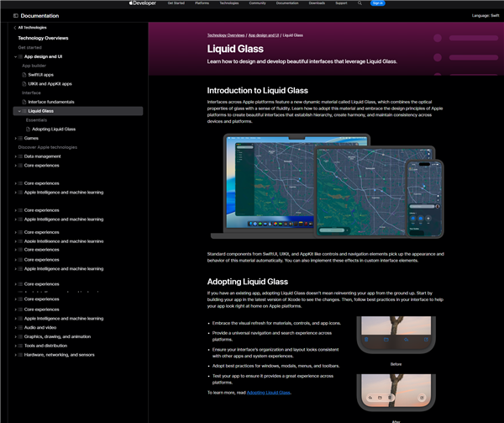Follow App design and UI breadcrumb link
This screenshot has width=504, height=423.
click(x=264, y=35)
